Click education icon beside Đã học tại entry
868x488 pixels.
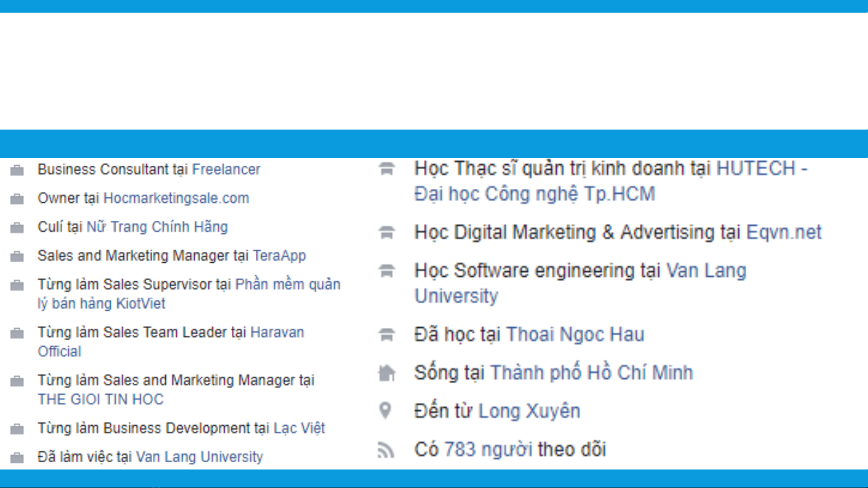(x=387, y=335)
